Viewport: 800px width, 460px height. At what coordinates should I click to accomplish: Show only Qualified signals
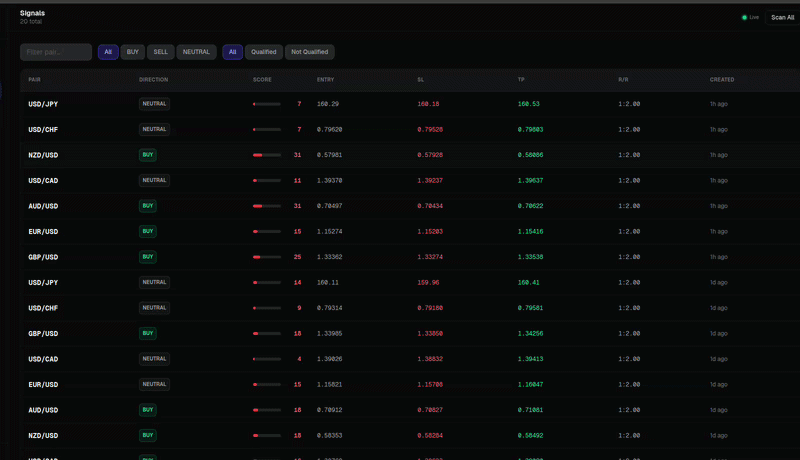[x=264, y=52]
